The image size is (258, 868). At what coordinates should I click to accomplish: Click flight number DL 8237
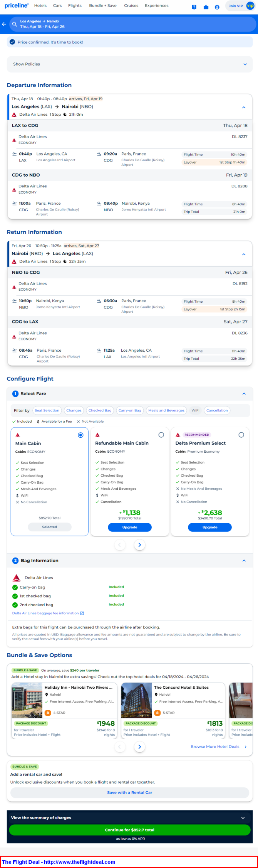coord(240,137)
